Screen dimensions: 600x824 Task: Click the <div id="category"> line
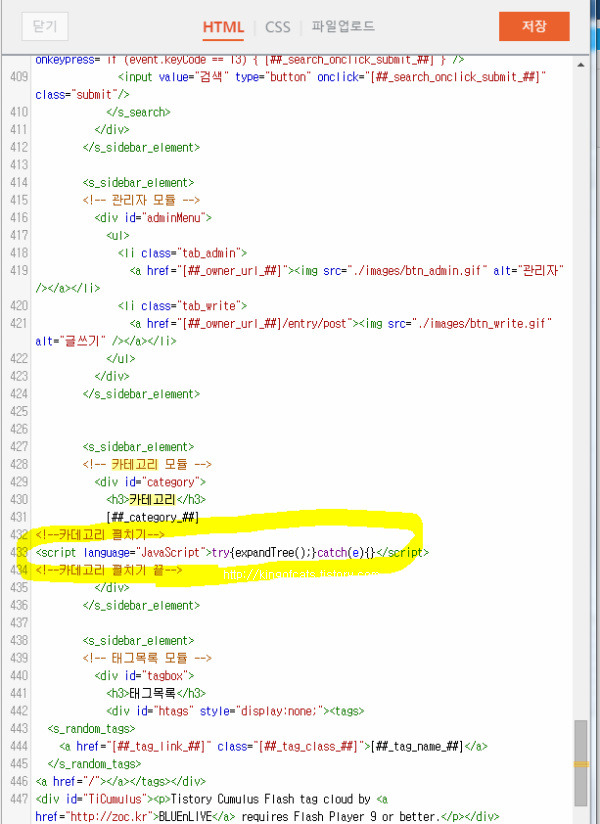pyautogui.click(x=150, y=482)
